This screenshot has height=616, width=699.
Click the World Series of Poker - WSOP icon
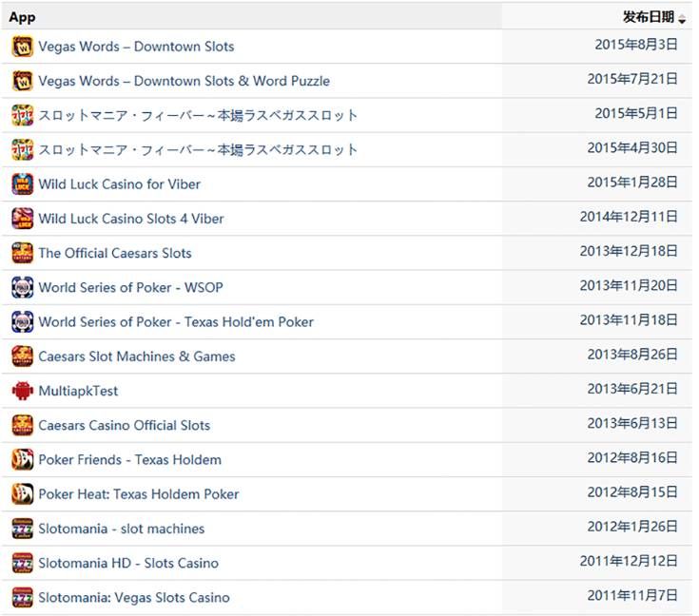pyautogui.click(x=22, y=287)
